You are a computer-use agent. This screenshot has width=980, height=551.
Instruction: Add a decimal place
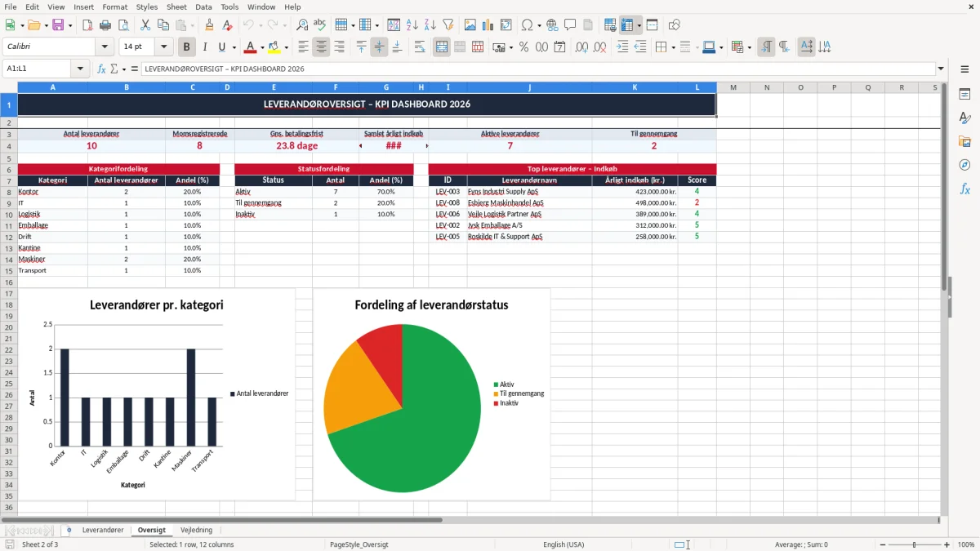tap(582, 47)
